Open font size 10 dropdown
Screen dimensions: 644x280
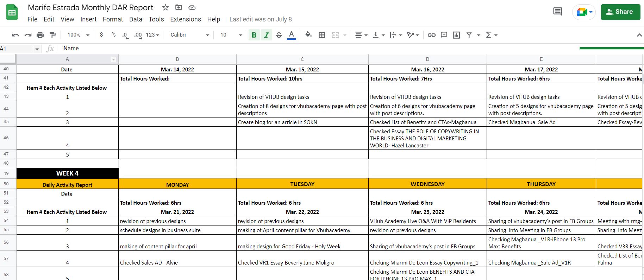point(231,35)
